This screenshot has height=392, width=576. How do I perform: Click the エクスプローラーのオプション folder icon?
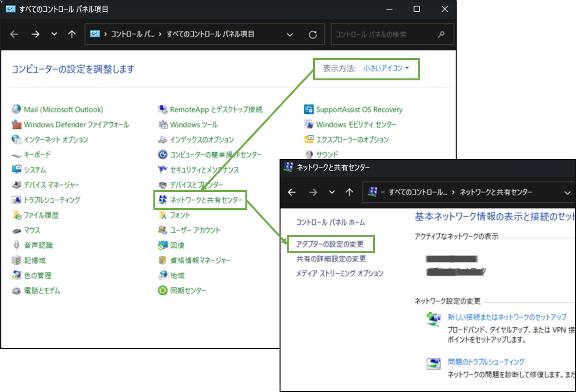(309, 140)
